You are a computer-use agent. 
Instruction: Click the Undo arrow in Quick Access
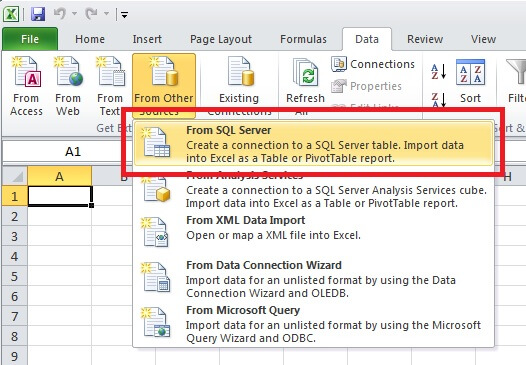click(x=60, y=14)
